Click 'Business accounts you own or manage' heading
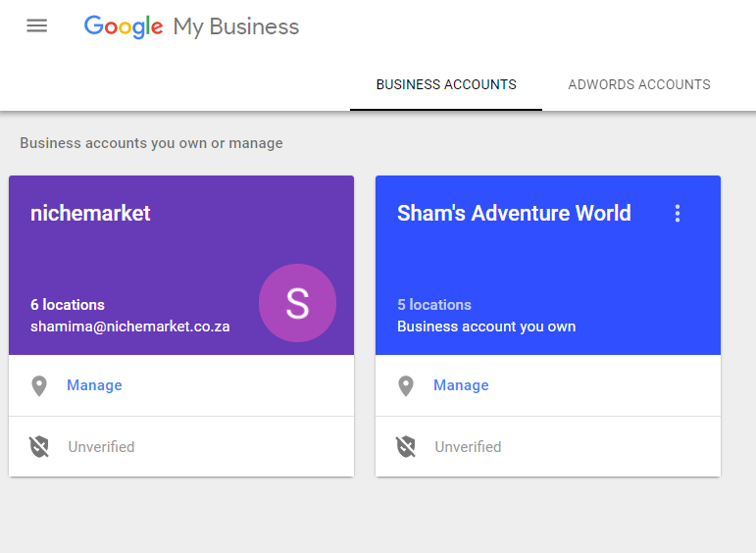 (151, 143)
